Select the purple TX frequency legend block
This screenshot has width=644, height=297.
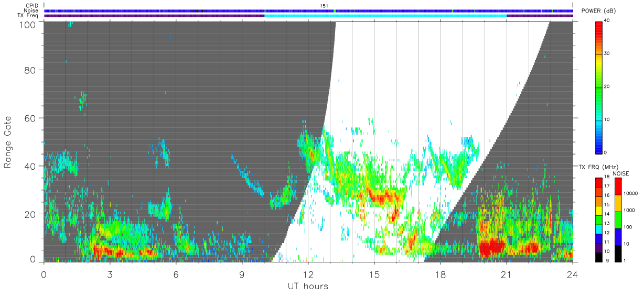[599, 248]
